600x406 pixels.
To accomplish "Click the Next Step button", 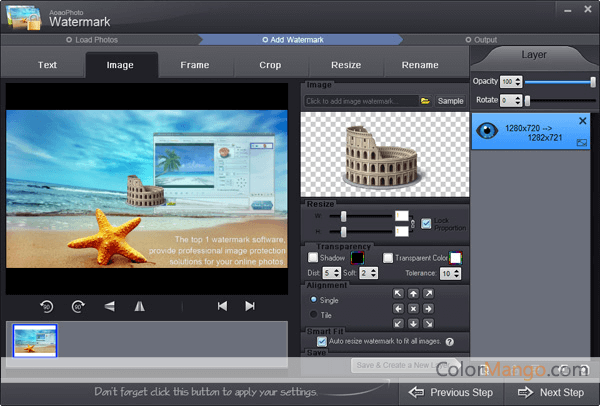I will [x=551, y=392].
